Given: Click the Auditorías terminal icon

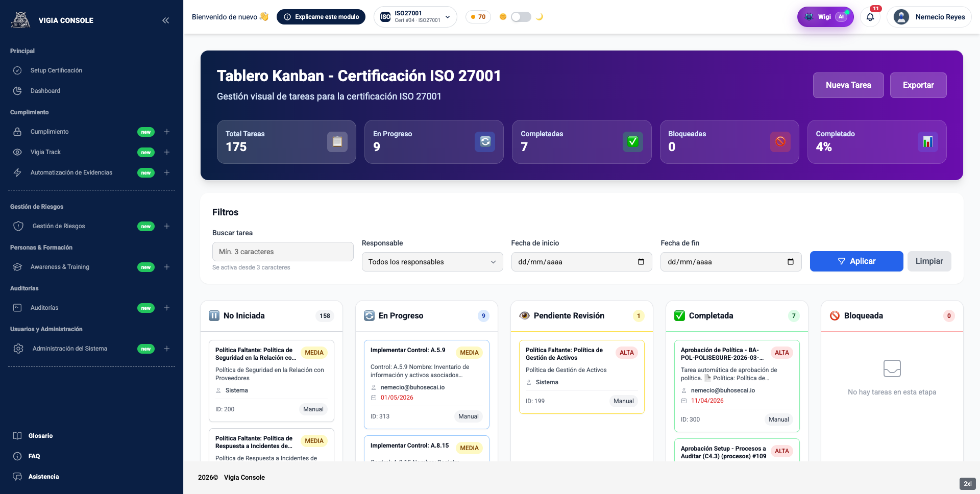Looking at the screenshot, I should click(x=17, y=308).
